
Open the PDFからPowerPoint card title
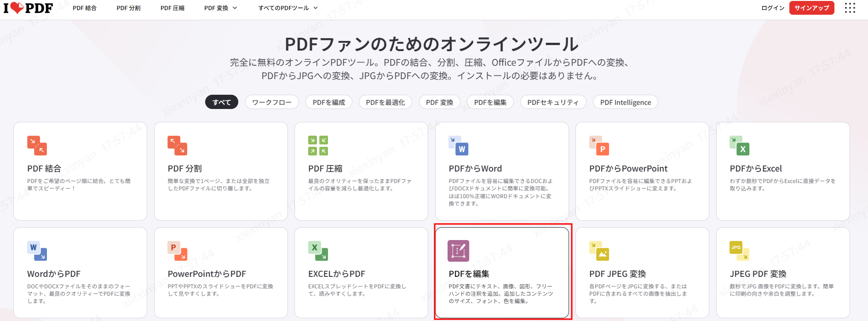coord(628,169)
